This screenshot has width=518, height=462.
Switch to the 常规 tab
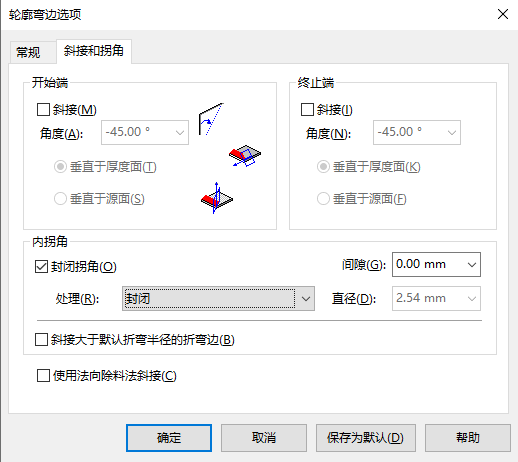28,52
